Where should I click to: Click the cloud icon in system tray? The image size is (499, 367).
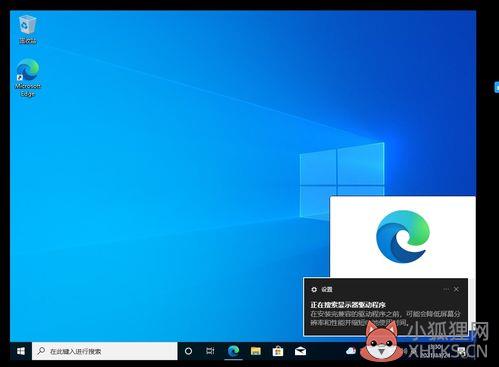351,351
